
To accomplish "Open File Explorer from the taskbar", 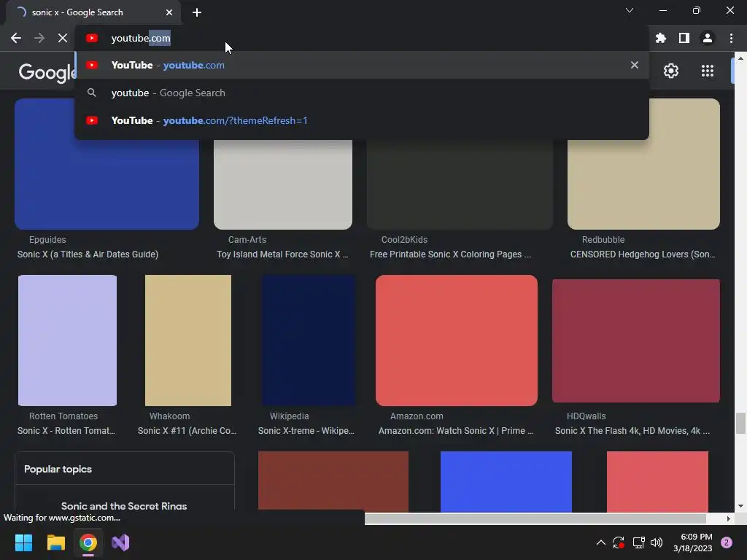I will click(x=55, y=542).
